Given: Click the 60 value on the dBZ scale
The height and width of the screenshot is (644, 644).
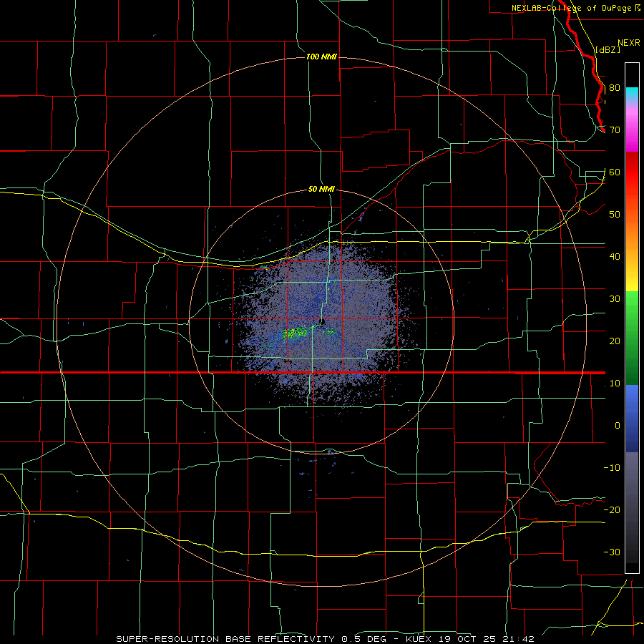Looking at the screenshot, I should [x=615, y=172].
